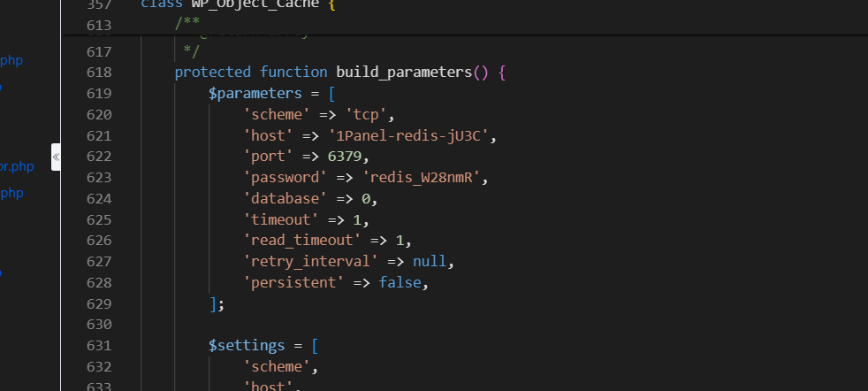Click line number 623 in the gutter
Image resolution: width=868 pixels, height=391 pixels.
tap(99, 178)
